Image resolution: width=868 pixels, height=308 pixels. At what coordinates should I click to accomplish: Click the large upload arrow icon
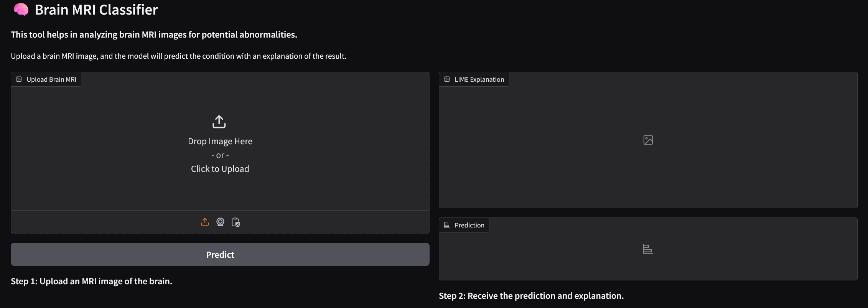click(x=219, y=122)
